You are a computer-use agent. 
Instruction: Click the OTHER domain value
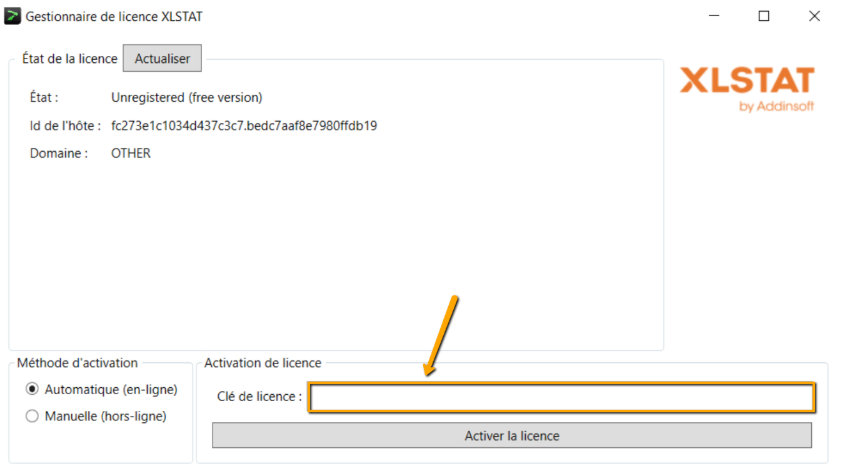tap(131, 154)
